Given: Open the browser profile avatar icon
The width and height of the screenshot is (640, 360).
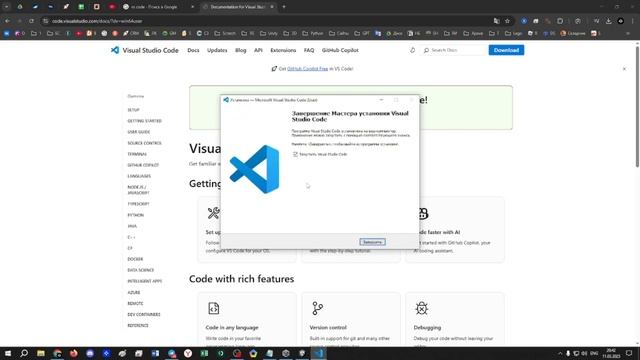Looking at the screenshot, I should (620, 21).
